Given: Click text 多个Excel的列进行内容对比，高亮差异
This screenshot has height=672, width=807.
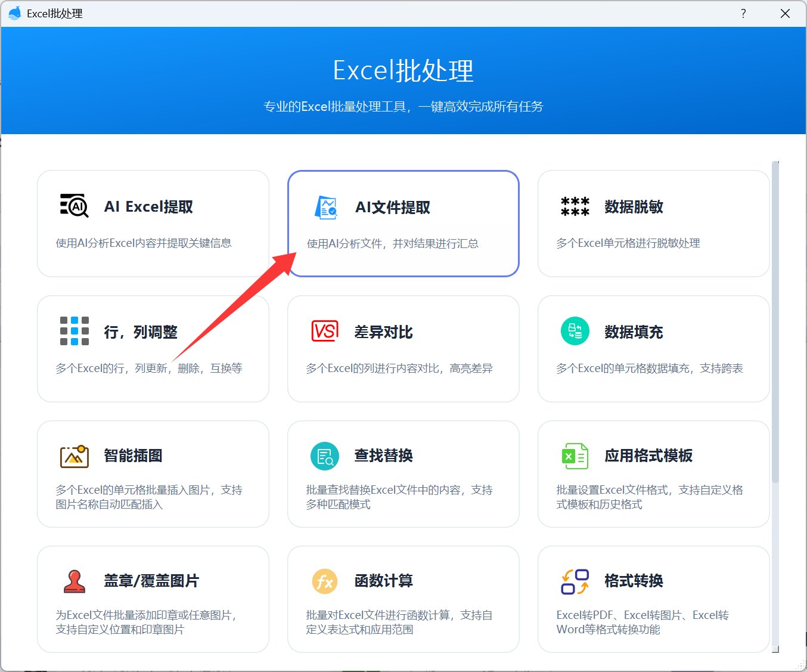Looking at the screenshot, I should (399, 368).
